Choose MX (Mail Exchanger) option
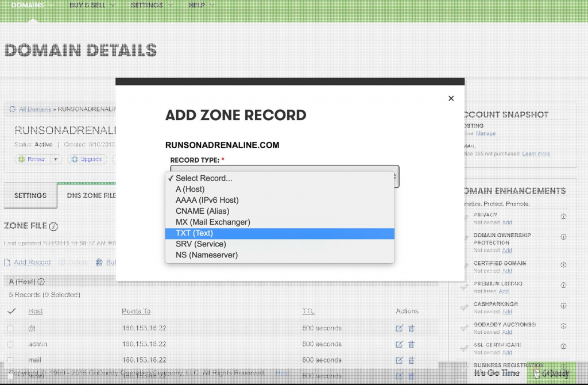This screenshot has width=588, height=385. [280, 222]
